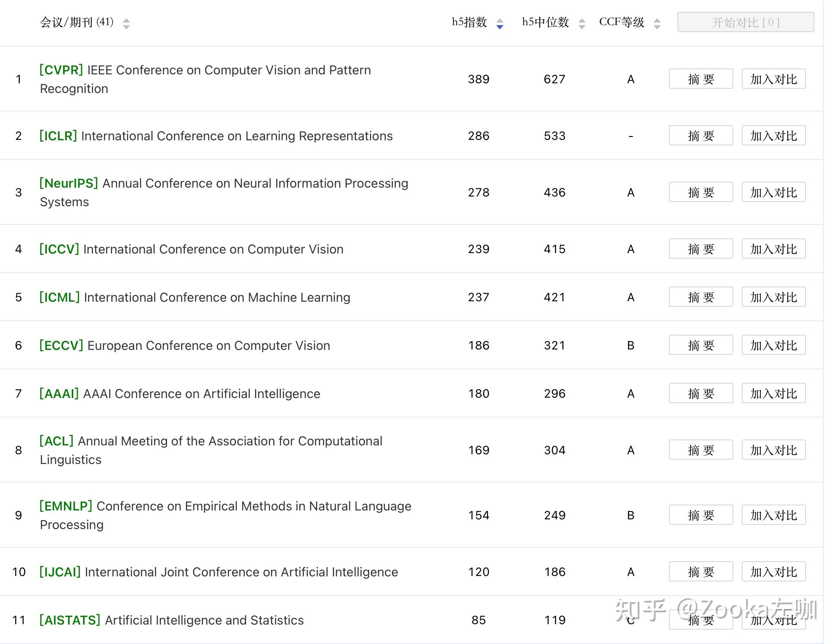The width and height of the screenshot is (839, 644).
Task: Select IJCAI h5 median value 186
Action: [x=554, y=572]
